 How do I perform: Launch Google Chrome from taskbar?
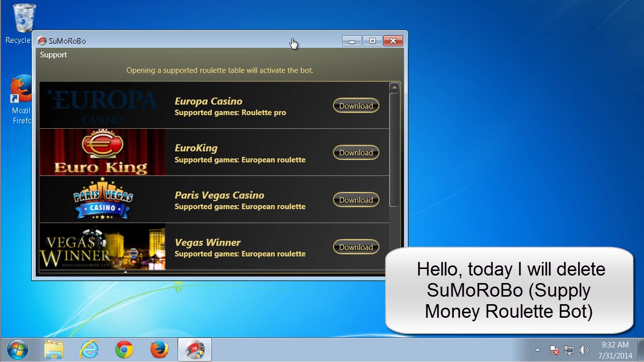[124, 349]
